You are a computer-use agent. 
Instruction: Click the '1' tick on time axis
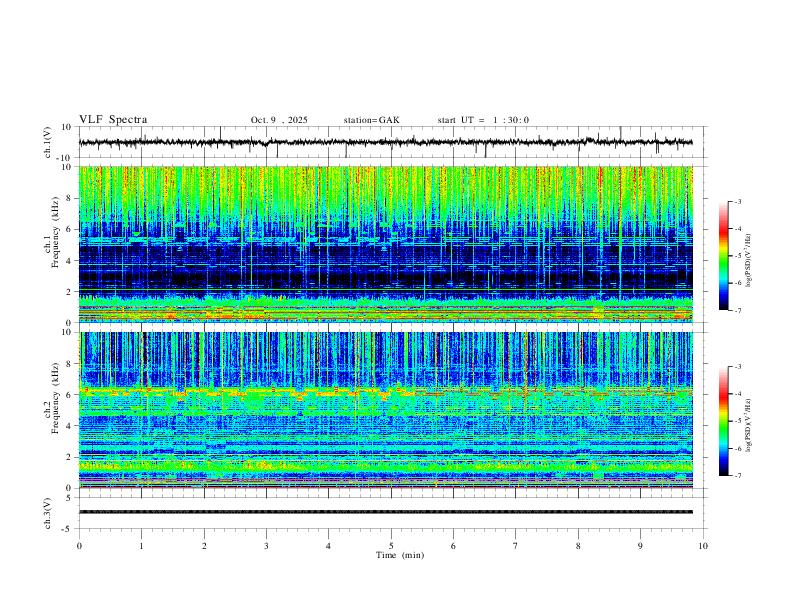coord(141,546)
